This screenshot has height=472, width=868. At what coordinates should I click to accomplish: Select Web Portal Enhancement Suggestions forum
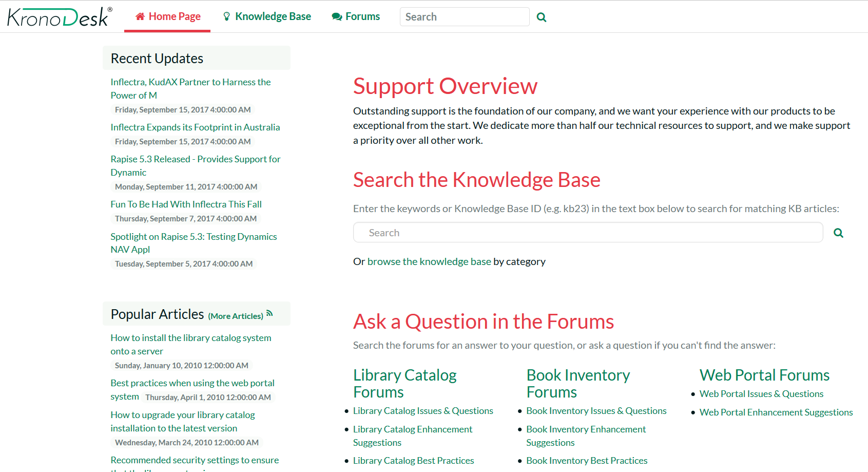point(776,412)
